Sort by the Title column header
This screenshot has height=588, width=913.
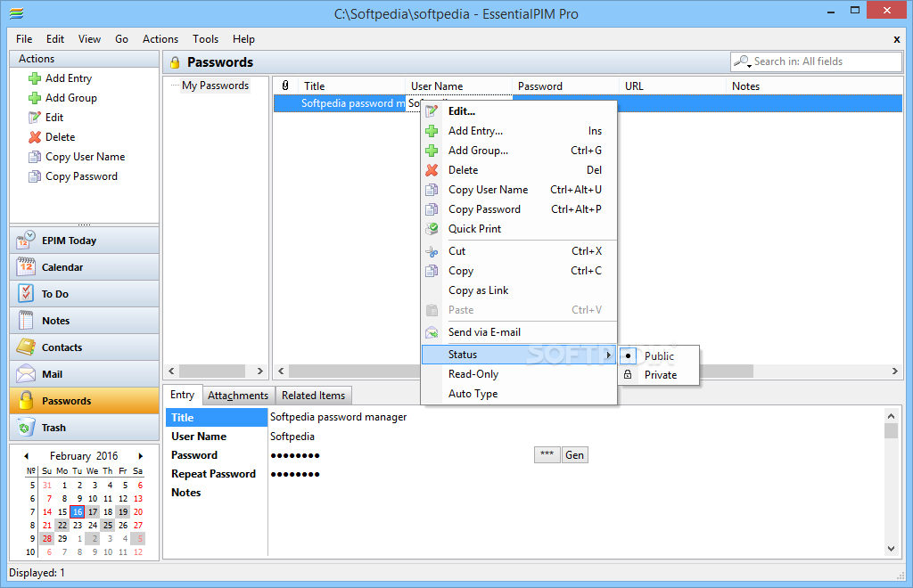(x=353, y=86)
